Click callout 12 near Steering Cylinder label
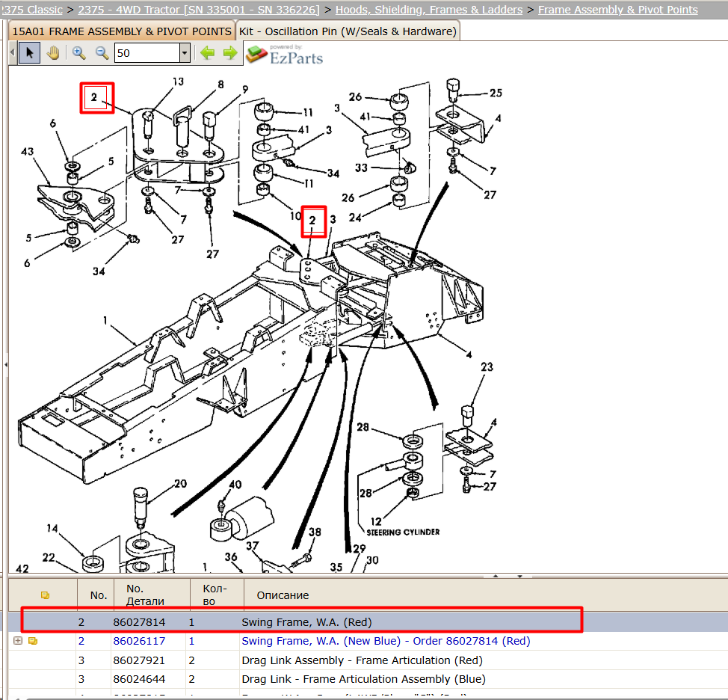 376,521
